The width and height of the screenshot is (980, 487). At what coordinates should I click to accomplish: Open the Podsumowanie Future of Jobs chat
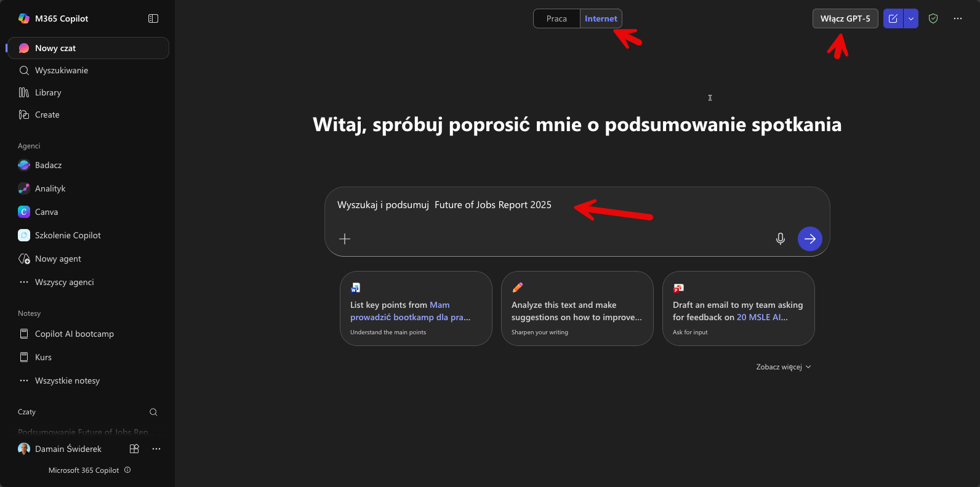coord(83,432)
